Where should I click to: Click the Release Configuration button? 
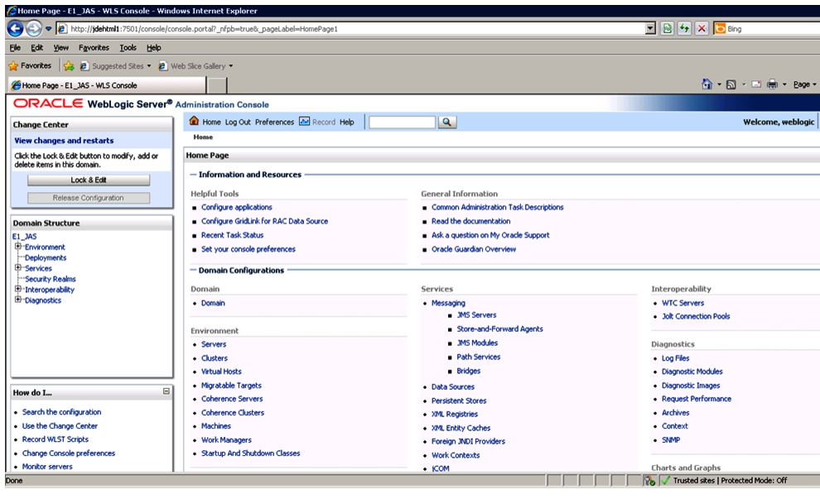coord(89,198)
